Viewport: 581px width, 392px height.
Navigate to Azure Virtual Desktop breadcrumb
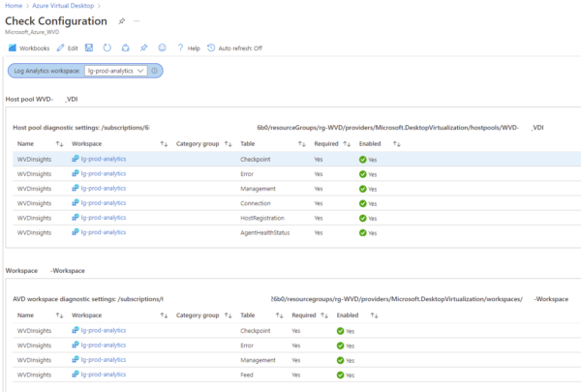point(63,6)
